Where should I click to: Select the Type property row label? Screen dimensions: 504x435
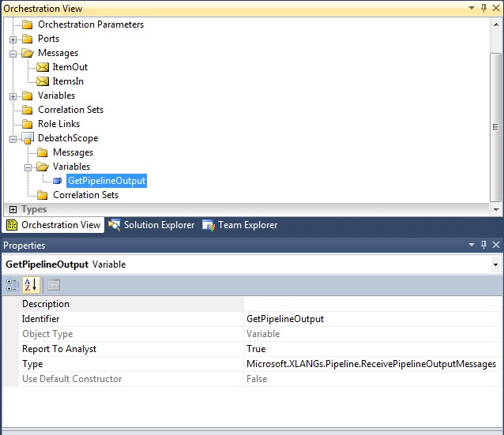coord(32,364)
